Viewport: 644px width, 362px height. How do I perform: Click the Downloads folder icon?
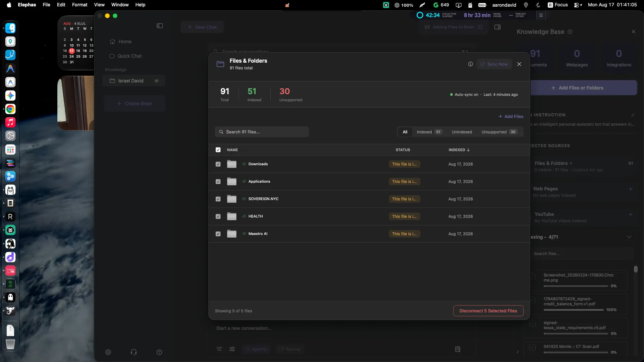tap(231, 164)
